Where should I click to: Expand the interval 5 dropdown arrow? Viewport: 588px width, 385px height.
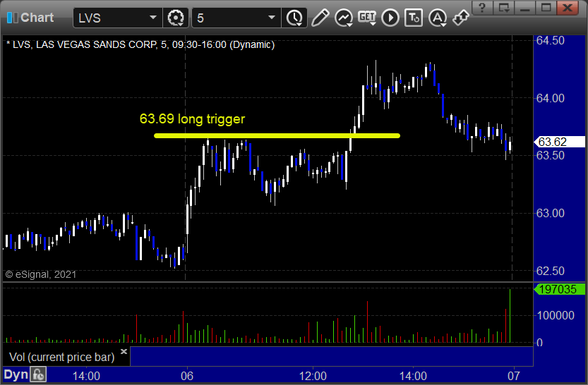(272, 18)
